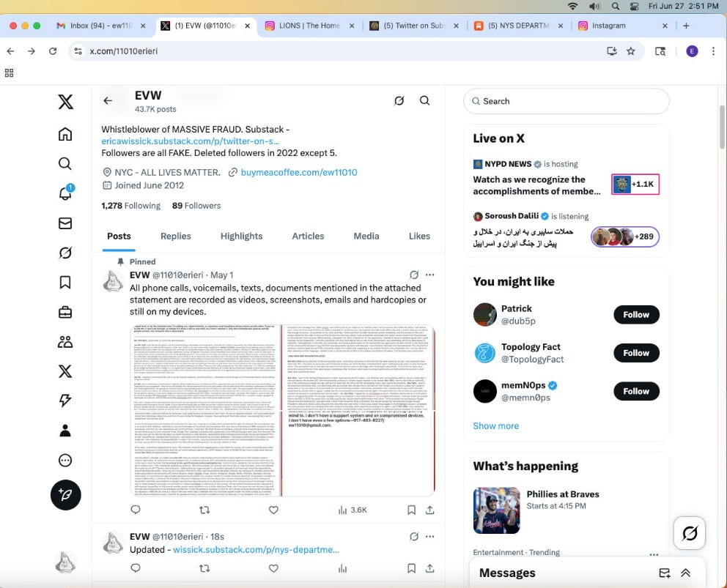Image resolution: width=727 pixels, height=588 pixels.
Task: Bookmark page with star icon
Action: pyautogui.click(x=630, y=51)
